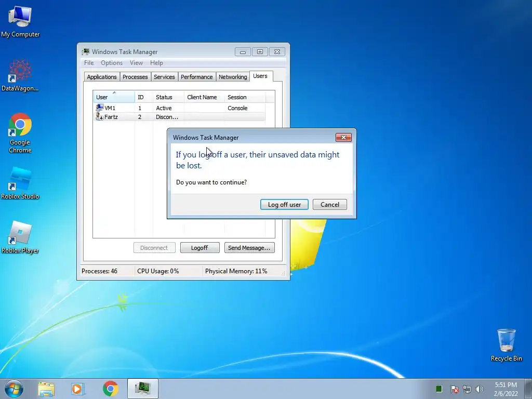Click 'CPU Usage: 0%' in status bar
This screenshot has width=532, height=399.
point(158,271)
